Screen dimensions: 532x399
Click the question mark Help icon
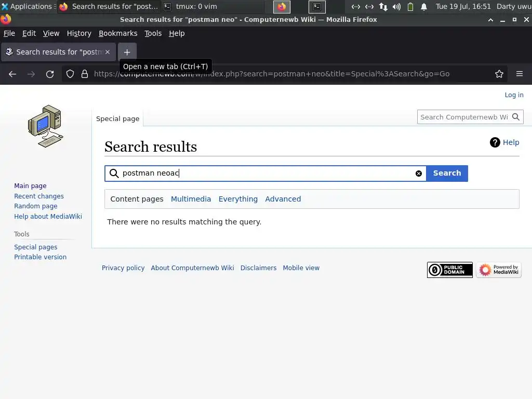coord(495,142)
